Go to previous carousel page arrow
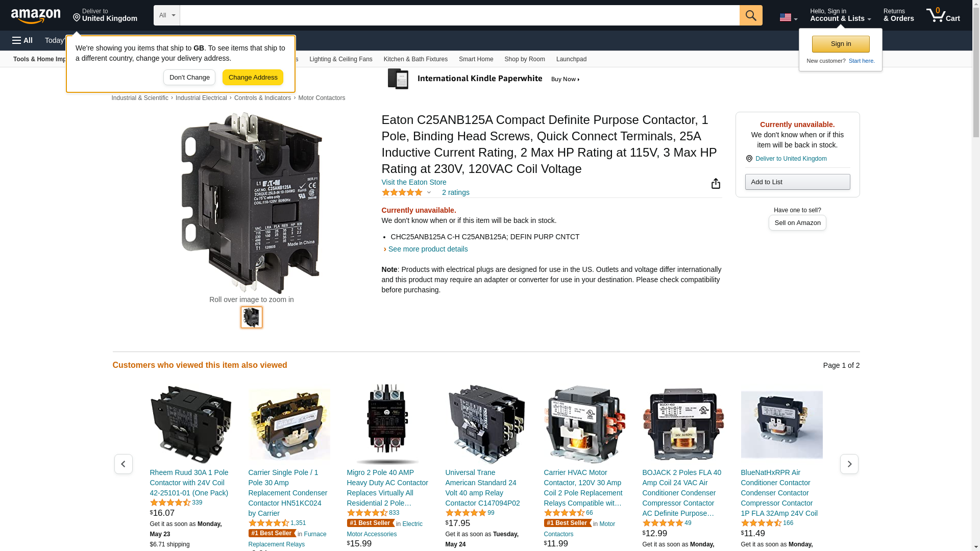Image resolution: width=980 pixels, height=551 pixels. pyautogui.click(x=123, y=464)
